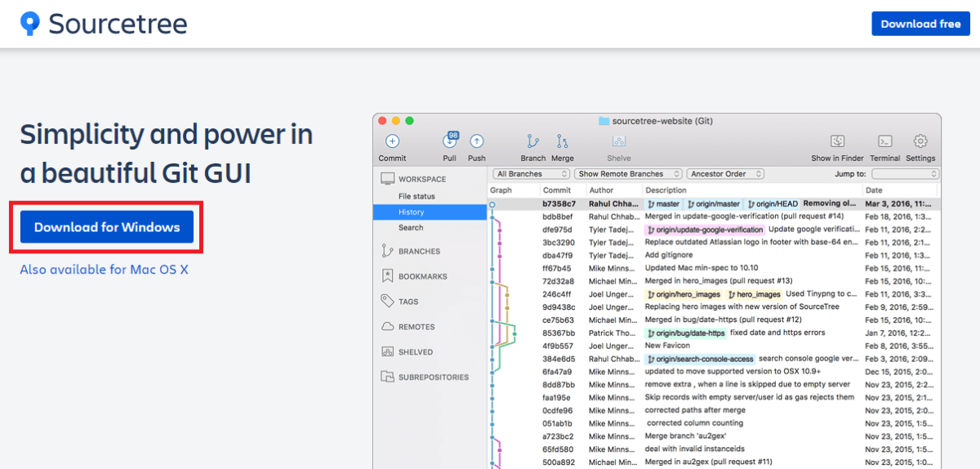Select commit b7358c7 row
Viewport: 980px width, 469px height.
[x=714, y=203]
